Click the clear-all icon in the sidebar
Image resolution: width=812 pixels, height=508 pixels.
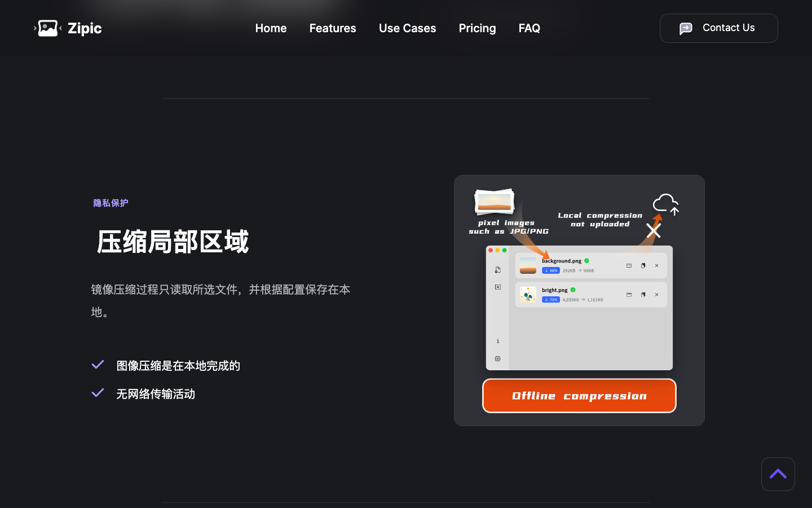tap(498, 287)
